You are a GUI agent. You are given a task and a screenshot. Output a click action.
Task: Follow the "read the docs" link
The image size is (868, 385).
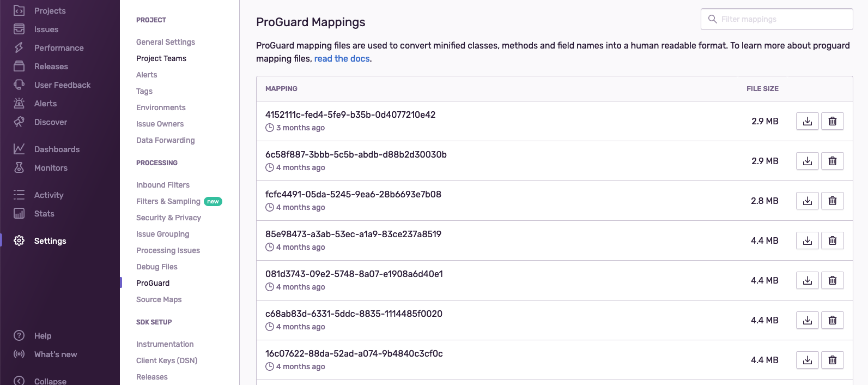pyautogui.click(x=342, y=59)
